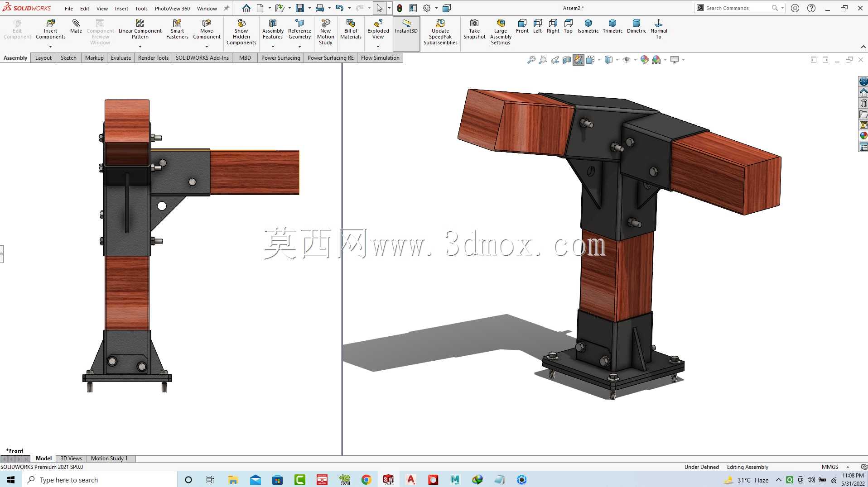Click MMGS unit system in status bar
Screen dimensions: 868x487
[x=830, y=467]
